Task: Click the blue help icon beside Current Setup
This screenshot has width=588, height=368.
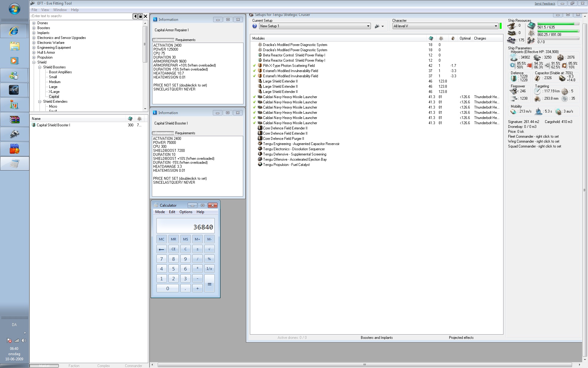Action: click(254, 26)
